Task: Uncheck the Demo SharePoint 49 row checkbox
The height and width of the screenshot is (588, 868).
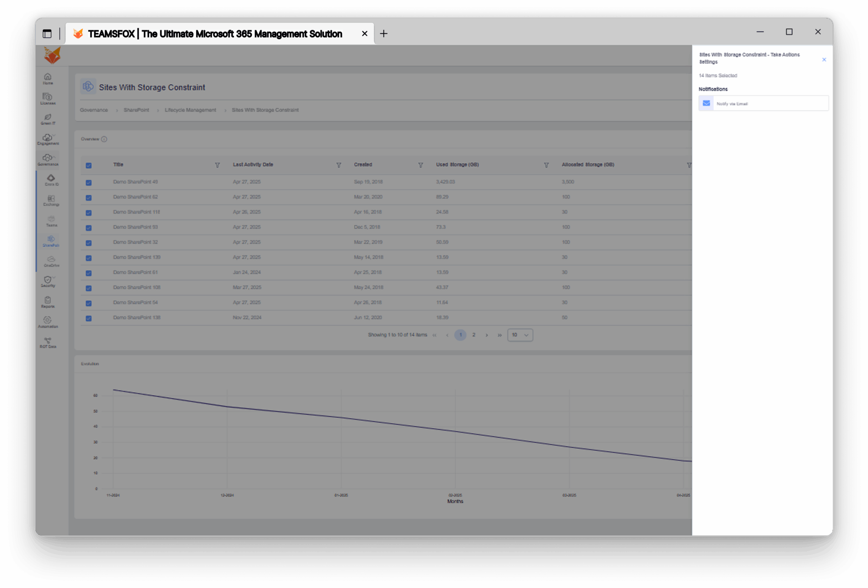Action: tap(89, 183)
